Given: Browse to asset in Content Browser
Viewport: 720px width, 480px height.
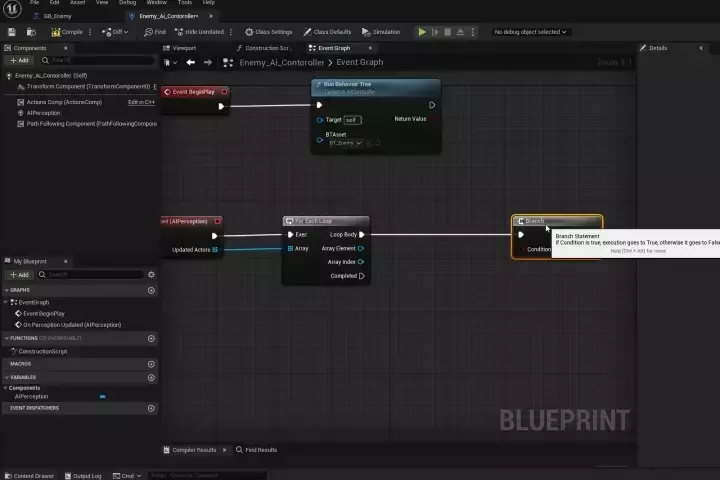Looking at the screenshot, I should tap(31, 32).
